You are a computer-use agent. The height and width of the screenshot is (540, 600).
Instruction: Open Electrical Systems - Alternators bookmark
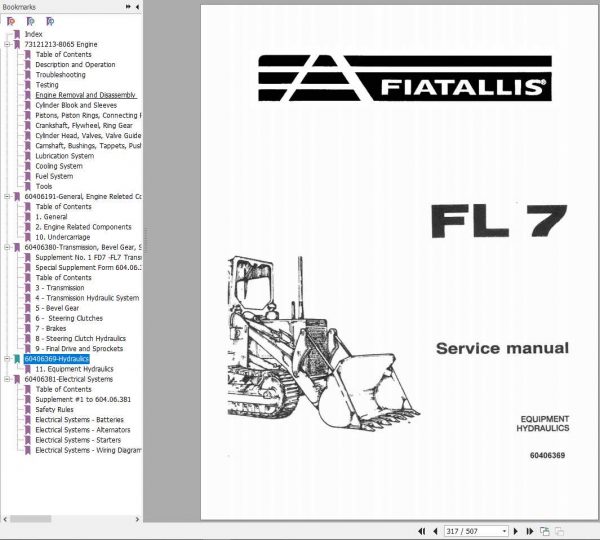pyautogui.click(x=83, y=430)
